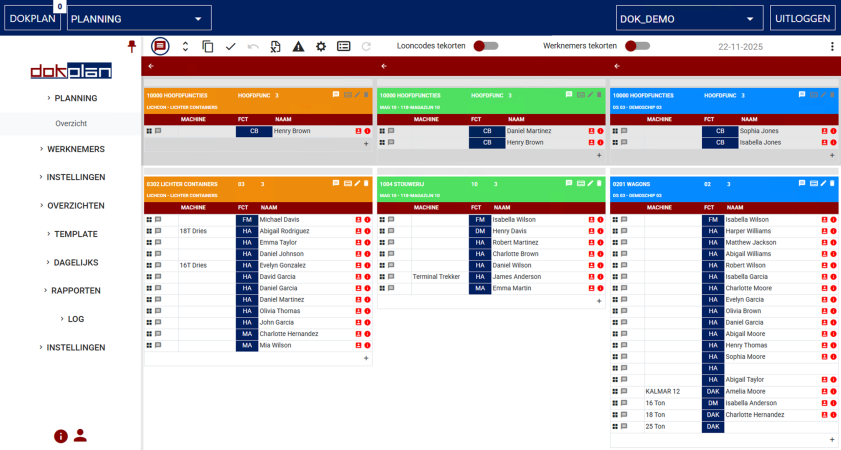Add a row to 0302 Lichter Containers card
The image size is (841, 450).
(366, 358)
